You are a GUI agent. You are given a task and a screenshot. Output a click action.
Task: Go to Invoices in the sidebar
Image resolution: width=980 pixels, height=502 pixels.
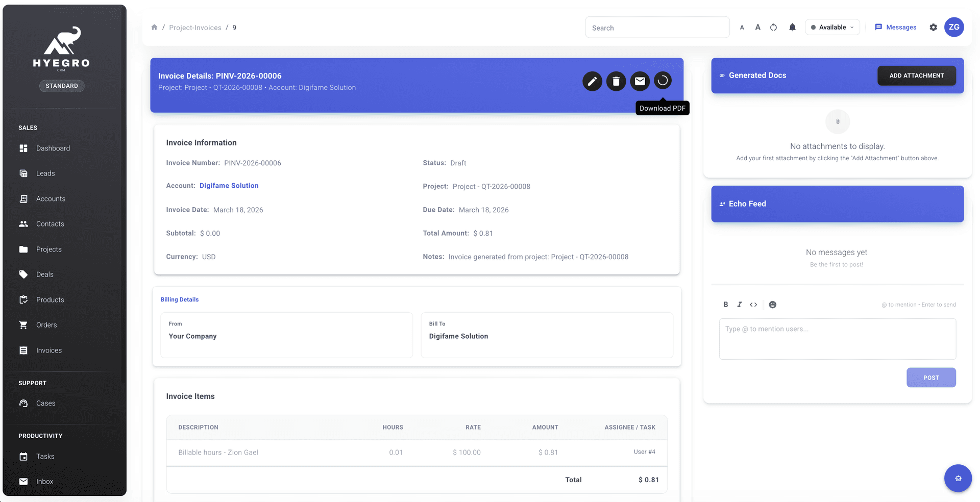coord(48,350)
